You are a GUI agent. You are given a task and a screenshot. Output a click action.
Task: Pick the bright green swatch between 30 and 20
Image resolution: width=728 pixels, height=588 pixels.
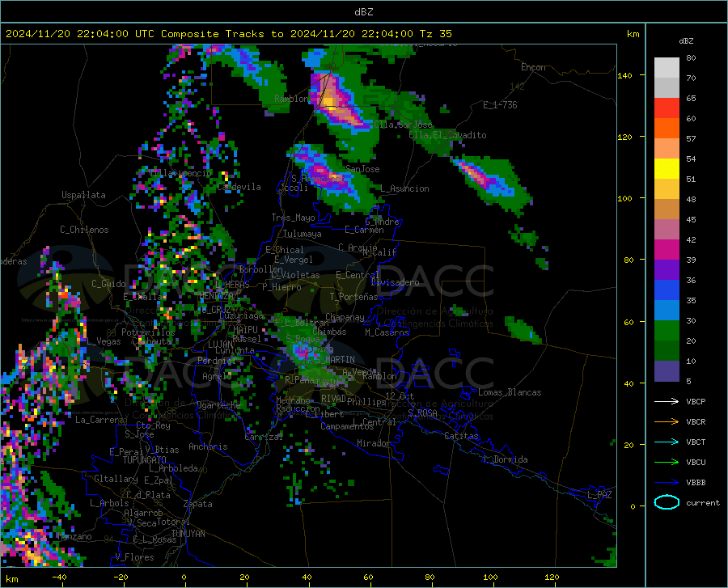coord(667,331)
